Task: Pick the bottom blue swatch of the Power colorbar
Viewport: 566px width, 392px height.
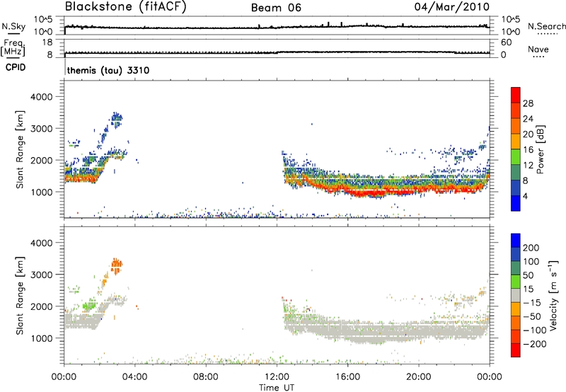Action: coord(516,203)
